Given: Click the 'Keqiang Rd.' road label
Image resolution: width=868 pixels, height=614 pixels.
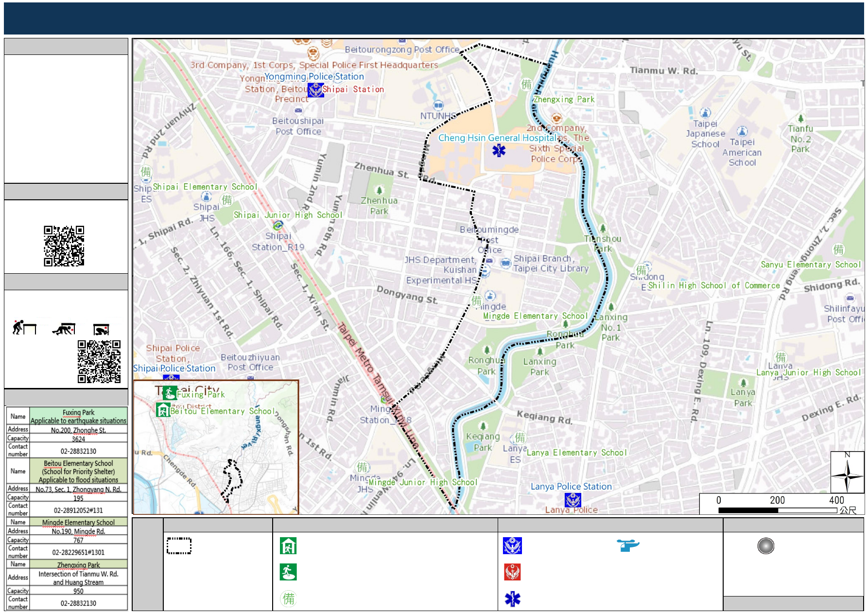Looking at the screenshot, I should point(544,417).
